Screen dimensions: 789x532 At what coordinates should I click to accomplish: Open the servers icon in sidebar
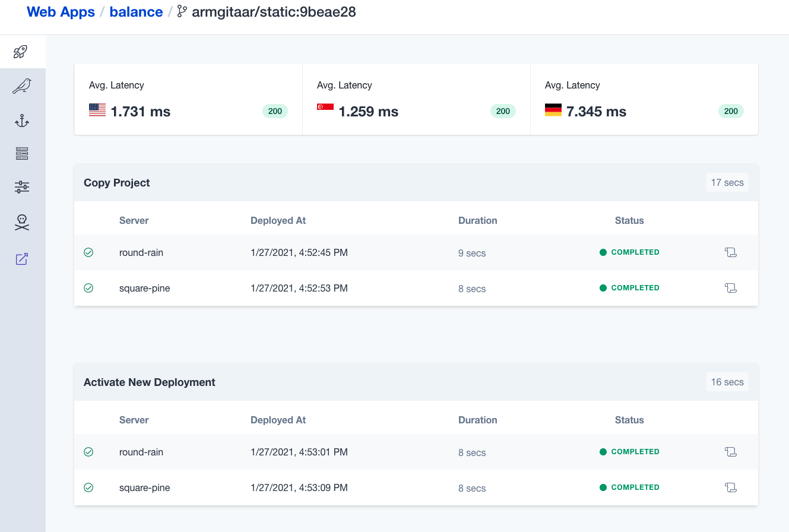22,154
